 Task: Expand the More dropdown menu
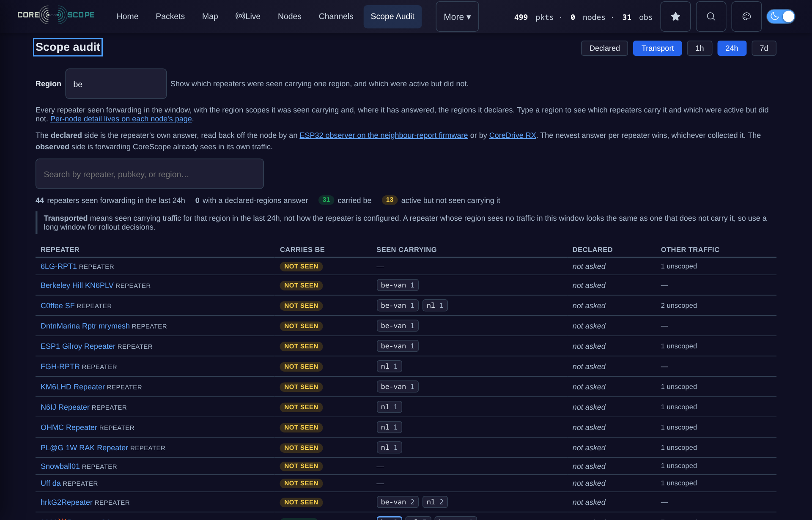pyautogui.click(x=457, y=16)
